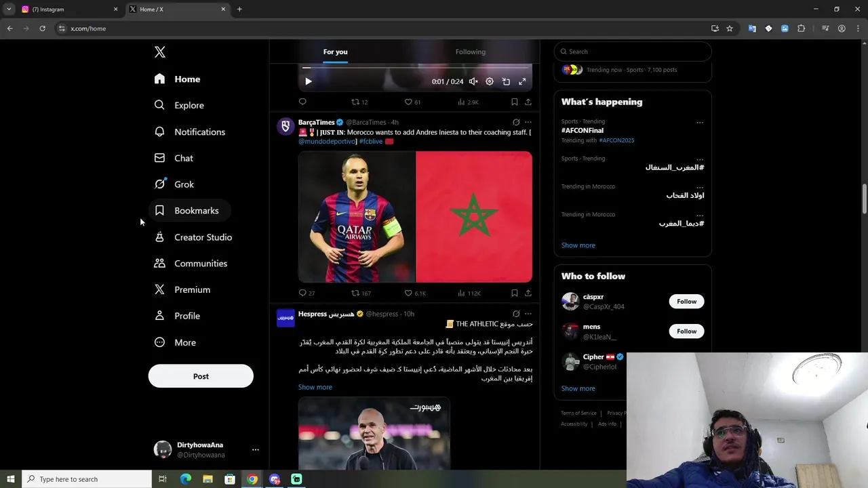
Task: Open Creator Studio
Action: pyautogui.click(x=193, y=237)
